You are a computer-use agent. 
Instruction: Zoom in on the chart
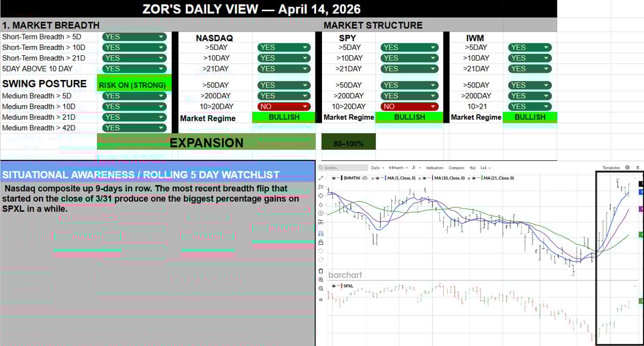point(321,279)
